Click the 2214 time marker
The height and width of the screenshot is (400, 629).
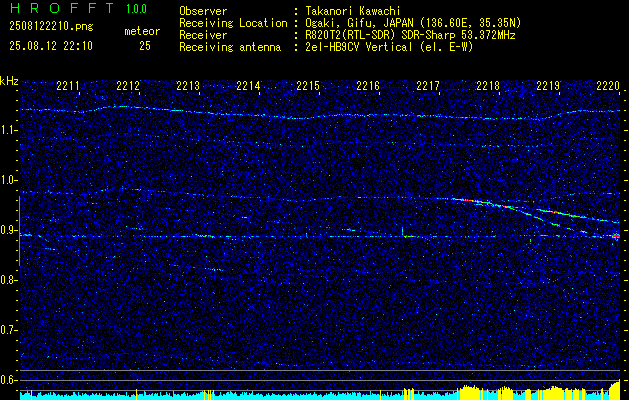248,85
